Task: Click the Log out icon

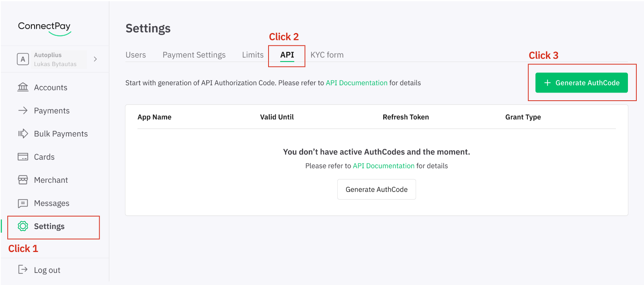Action: click(x=23, y=270)
